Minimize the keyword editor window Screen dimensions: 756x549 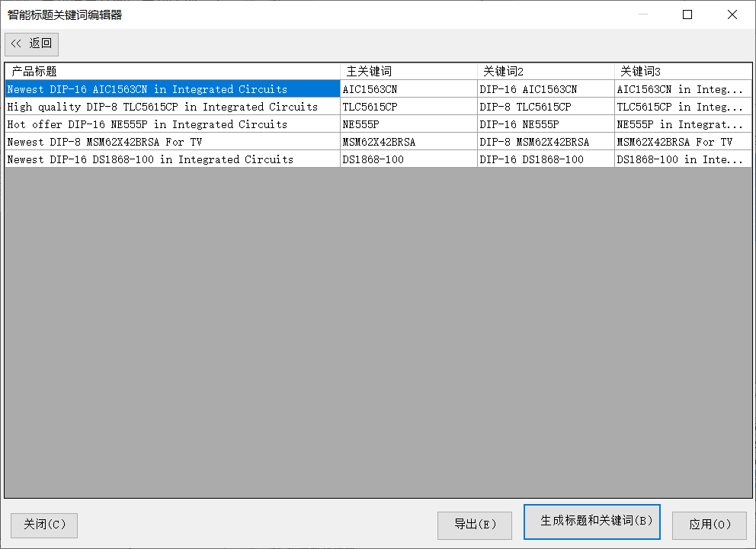(x=643, y=14)
